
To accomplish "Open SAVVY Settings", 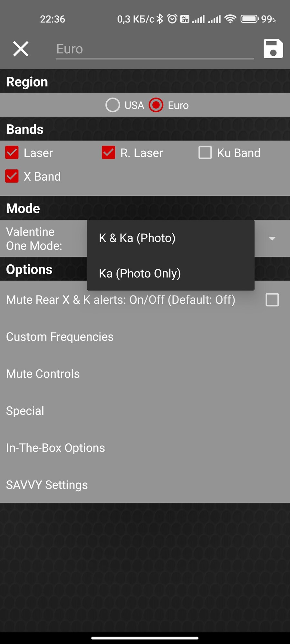I will click(47, 485).
